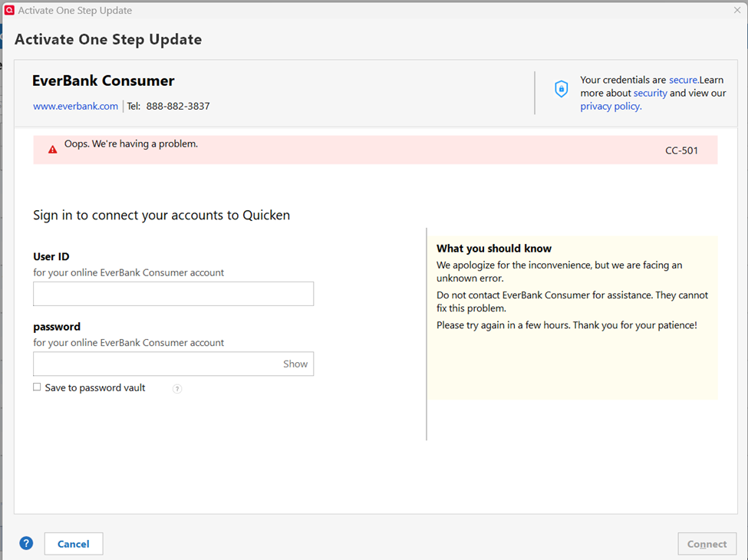Open the www.everbank.com link
Image resolution: width=748 pixels, height=560 pixels.
75,107
